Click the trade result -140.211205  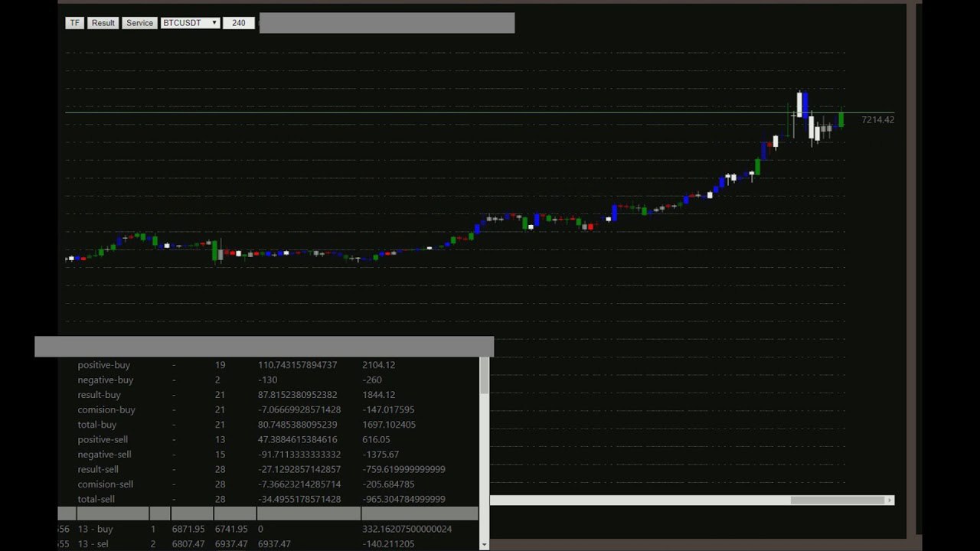pos(388,544)
